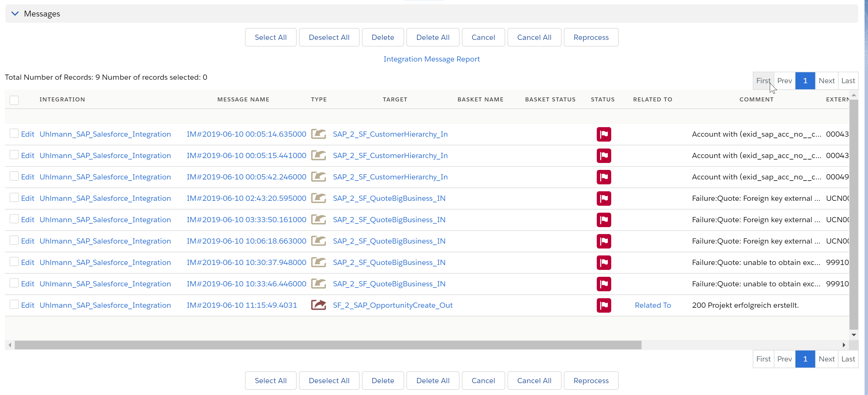
Task: Select the checkbox on the OpportunityCreate_Out row
Action: click(14, 304)
